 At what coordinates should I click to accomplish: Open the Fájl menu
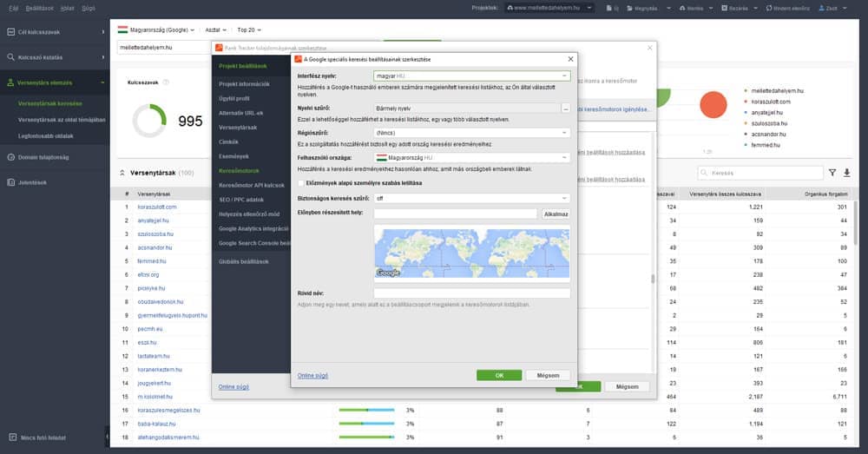click(13, 9)
